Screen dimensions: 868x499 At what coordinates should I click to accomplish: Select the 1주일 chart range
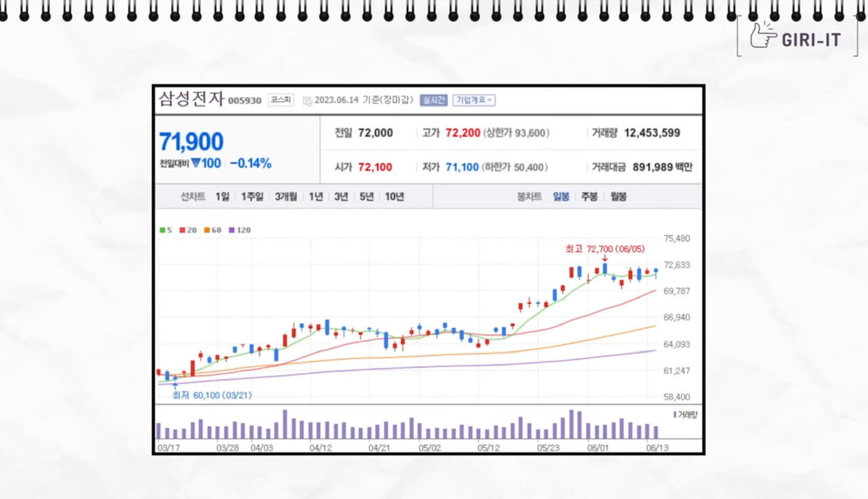tap(252, 197)
